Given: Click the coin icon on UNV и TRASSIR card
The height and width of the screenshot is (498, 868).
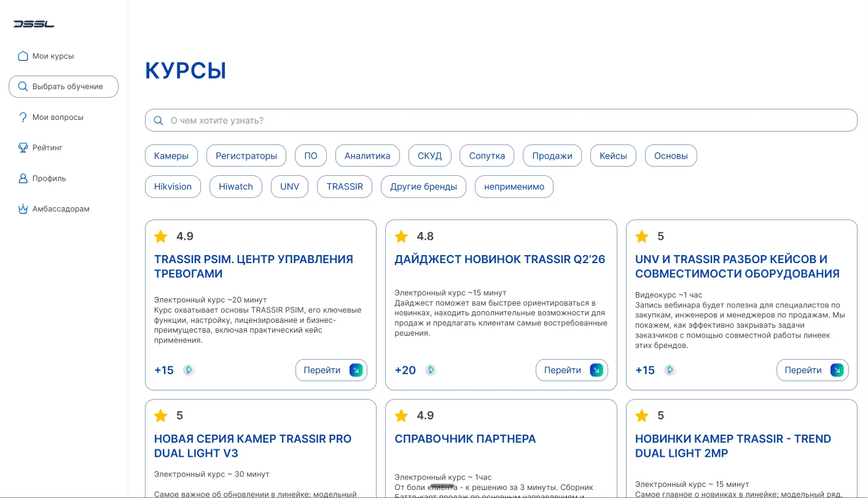Looking at the screenshot, I should click(x=670, y=370).
